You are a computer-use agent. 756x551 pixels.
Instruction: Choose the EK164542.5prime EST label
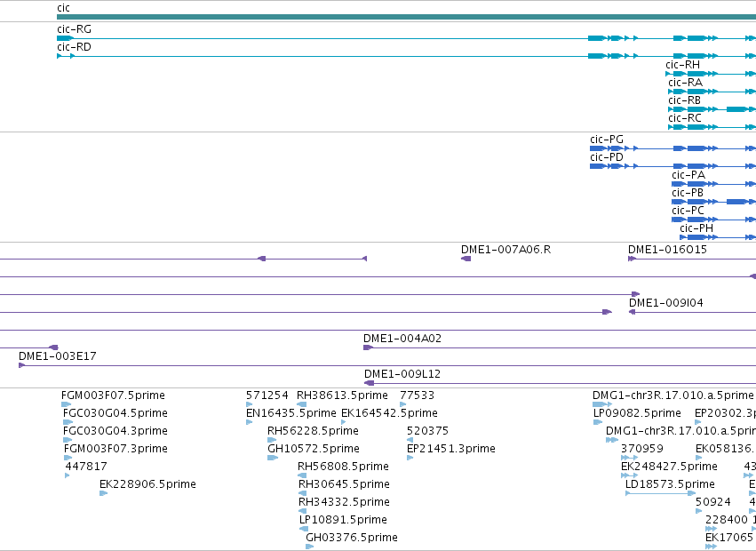coord(390,413)
